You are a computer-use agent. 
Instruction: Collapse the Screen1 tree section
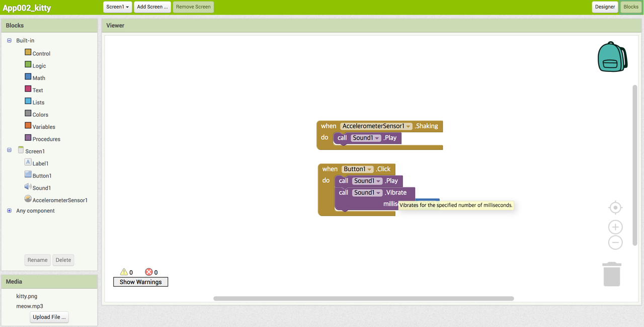9,150
